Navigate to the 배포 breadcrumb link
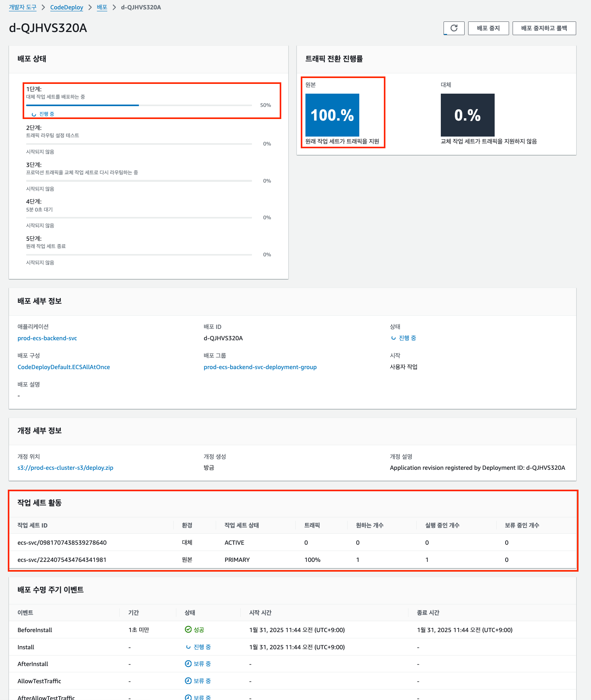Screen dimensions: 591x700 click(x=102, y=7)
